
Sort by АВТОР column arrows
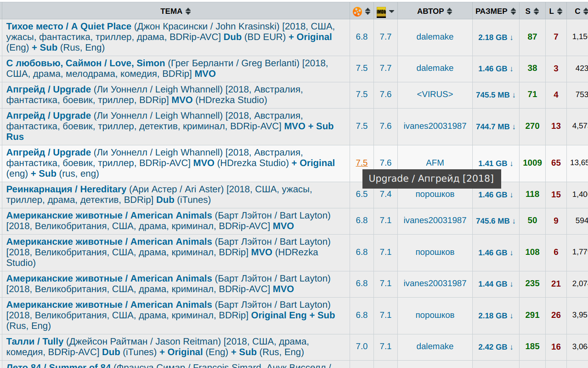[x=449, y=11]
